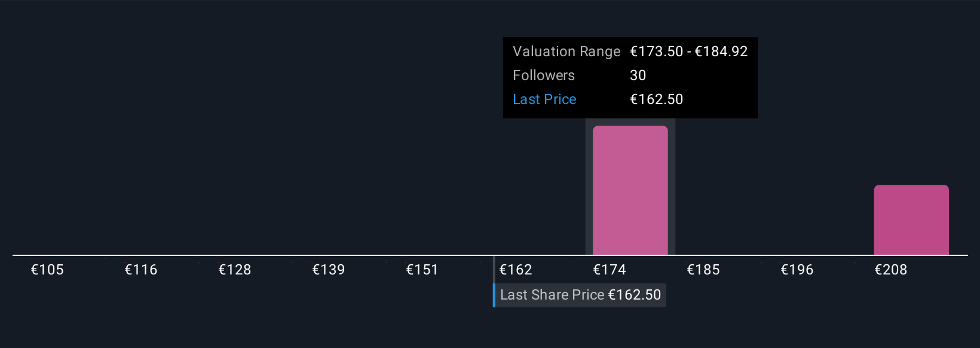Click the €128 axis tick label
The width and height of the screenshot is (980, 348).
235,270
